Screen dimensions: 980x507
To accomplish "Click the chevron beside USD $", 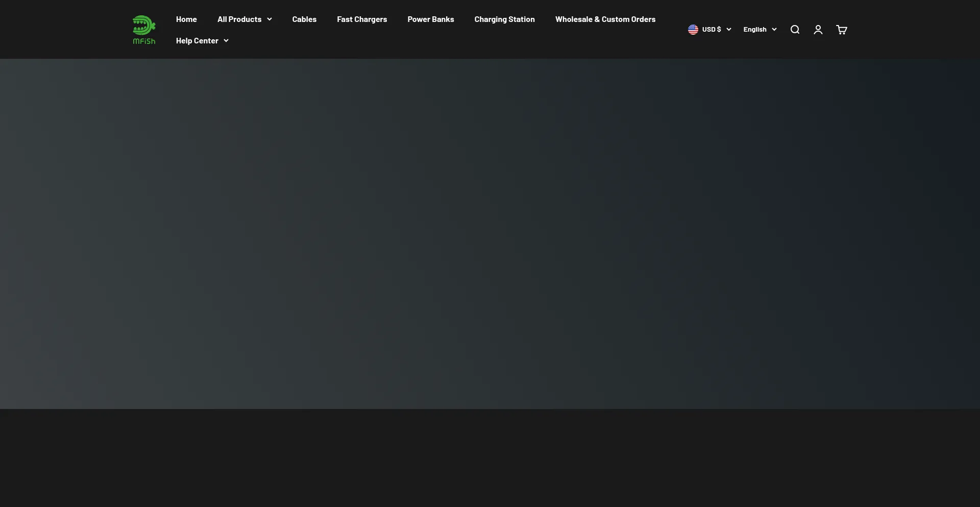I will coord(729,30).
